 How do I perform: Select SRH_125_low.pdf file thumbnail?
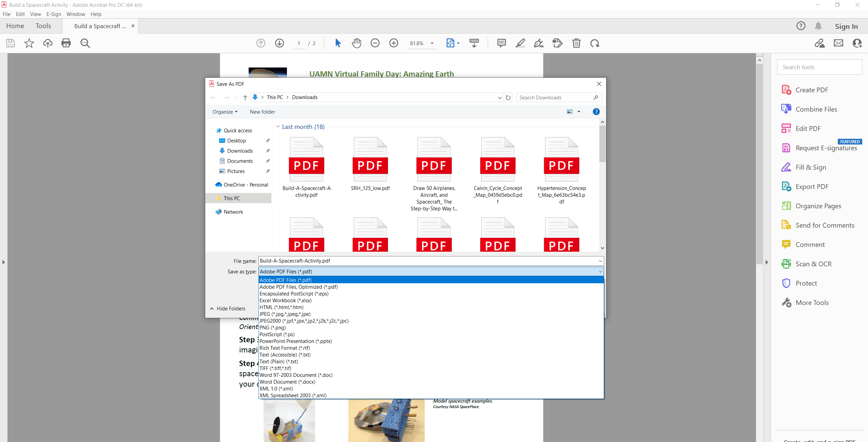pyautogui.click(x=370, y=164)
